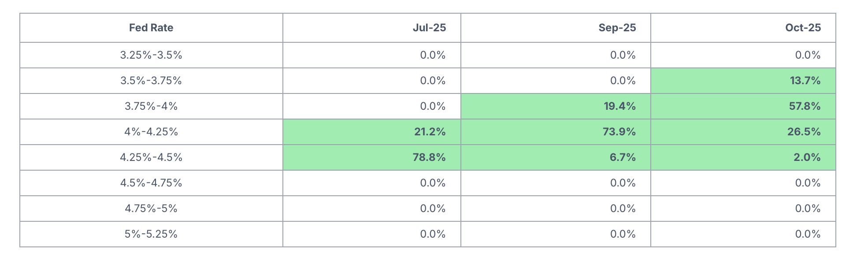Click the 6.7% cell in Sep-25
The height and width of the screenshot is (261, 868).
tap(623, 157)
